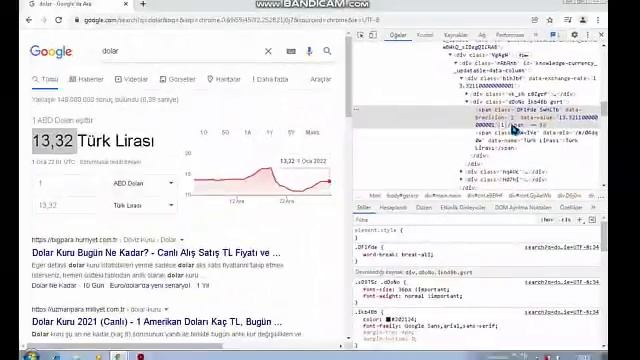Open the Hesaplandı styles tab
This screenshot has height=360, width=640.
coord(393,208)
